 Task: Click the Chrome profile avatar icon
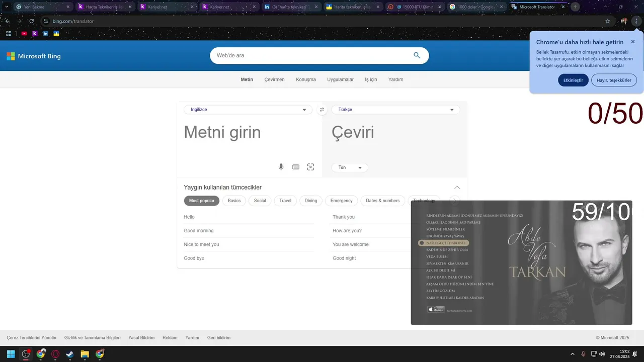[624, 21]
